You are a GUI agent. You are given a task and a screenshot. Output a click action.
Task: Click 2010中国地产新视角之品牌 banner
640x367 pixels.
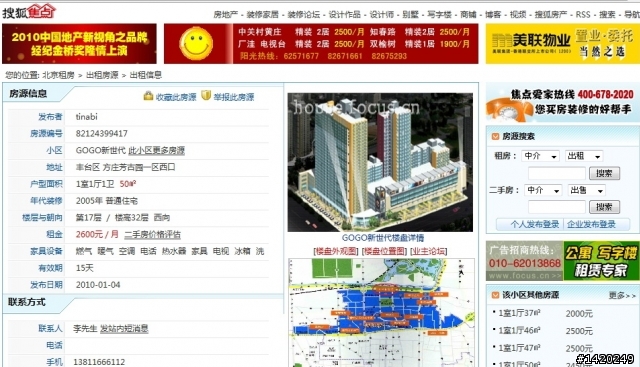pyautogui.click(x=79, y=44)
